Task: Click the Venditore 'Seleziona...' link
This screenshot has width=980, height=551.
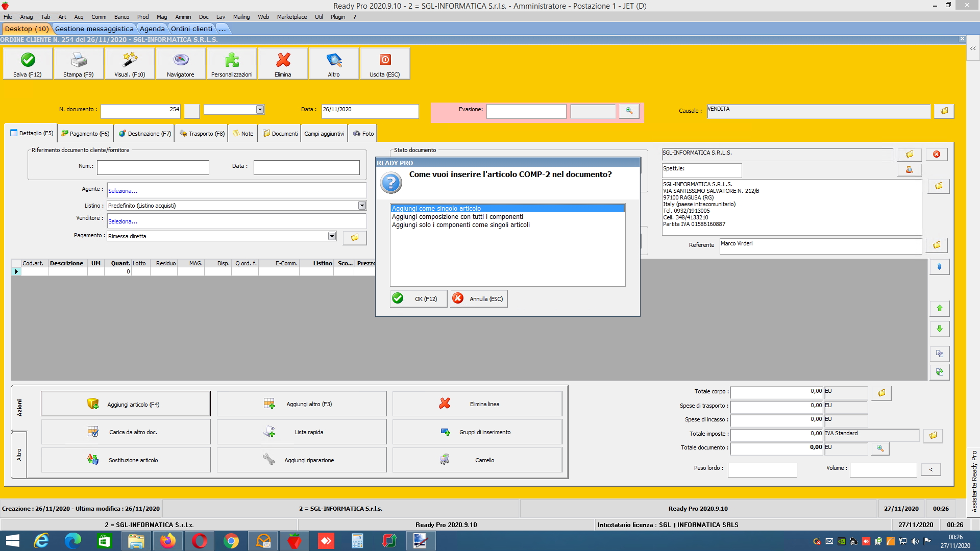Action: point(122,221)
